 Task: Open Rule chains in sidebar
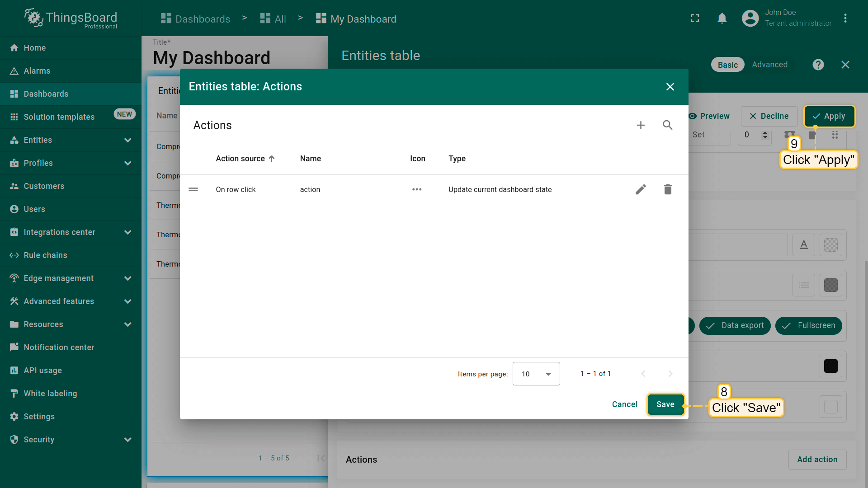point(45,255)
